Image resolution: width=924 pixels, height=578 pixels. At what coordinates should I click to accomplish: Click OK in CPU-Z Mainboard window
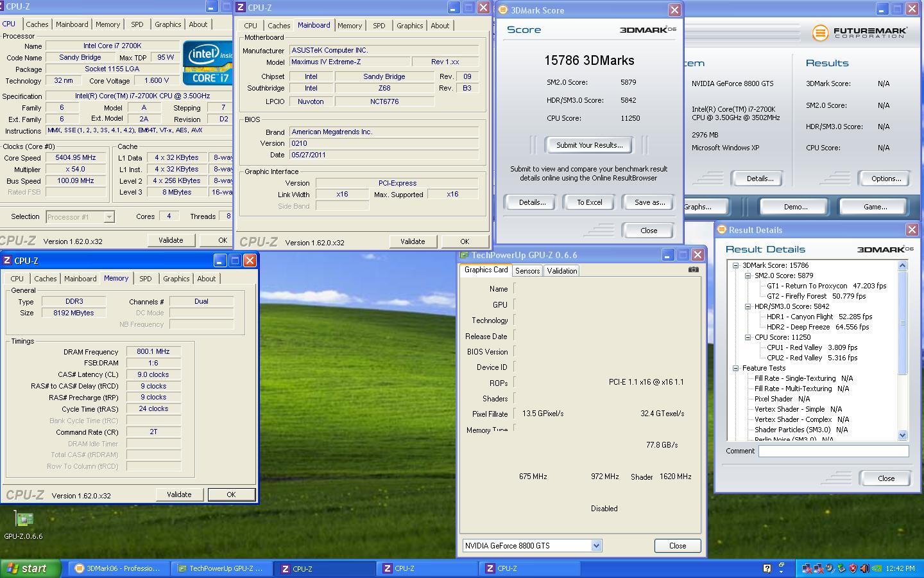(x=465, y=241)
